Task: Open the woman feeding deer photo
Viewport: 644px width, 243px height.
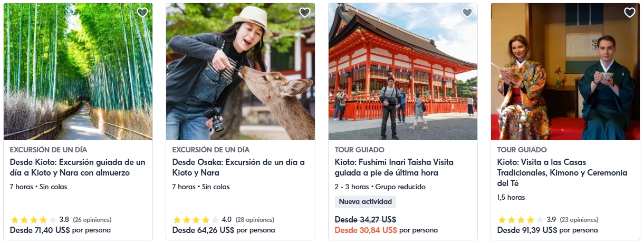Action: [x=241, y=72]
